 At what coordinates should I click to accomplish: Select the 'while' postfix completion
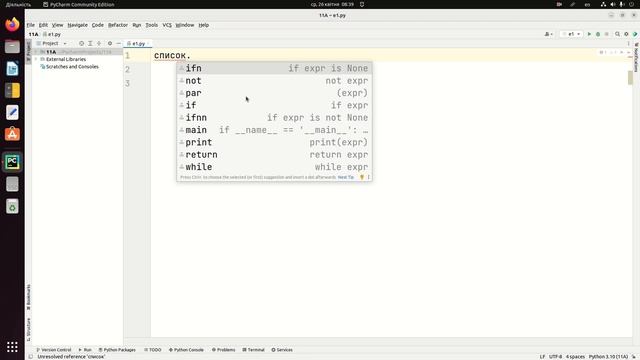[274, 167]
